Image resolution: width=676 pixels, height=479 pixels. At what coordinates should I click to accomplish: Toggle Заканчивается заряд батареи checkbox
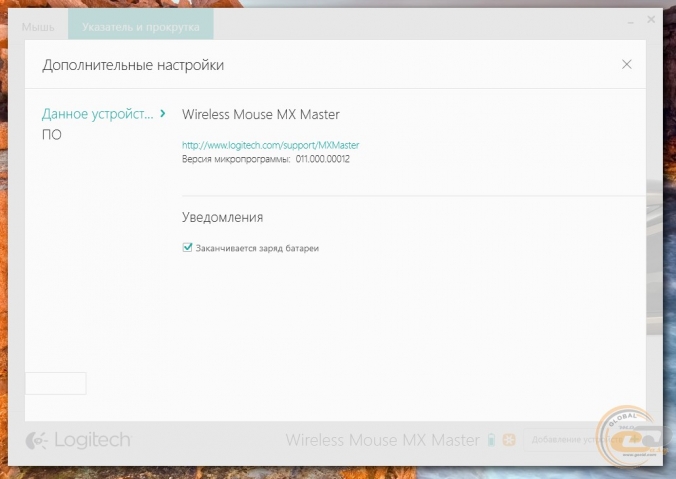(x=187, y=247)
